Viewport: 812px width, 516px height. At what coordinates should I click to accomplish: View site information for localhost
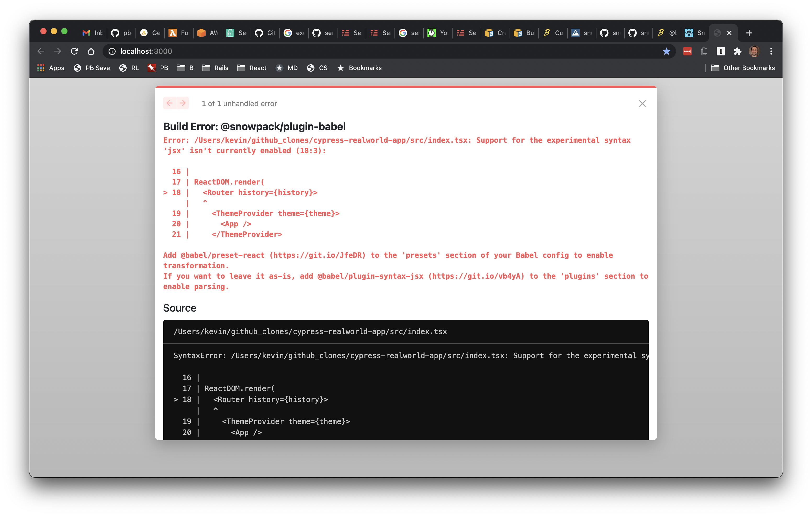(112, 51)
